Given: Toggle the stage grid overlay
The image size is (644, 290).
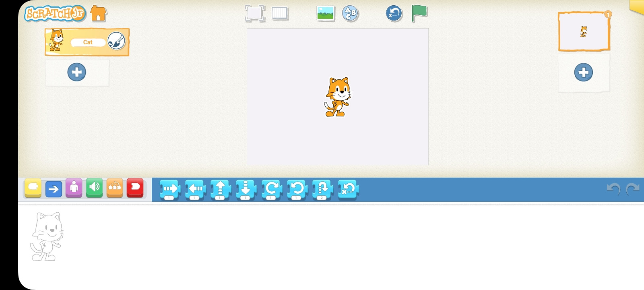Looking at the screenshot, I should tap(280, 13).
